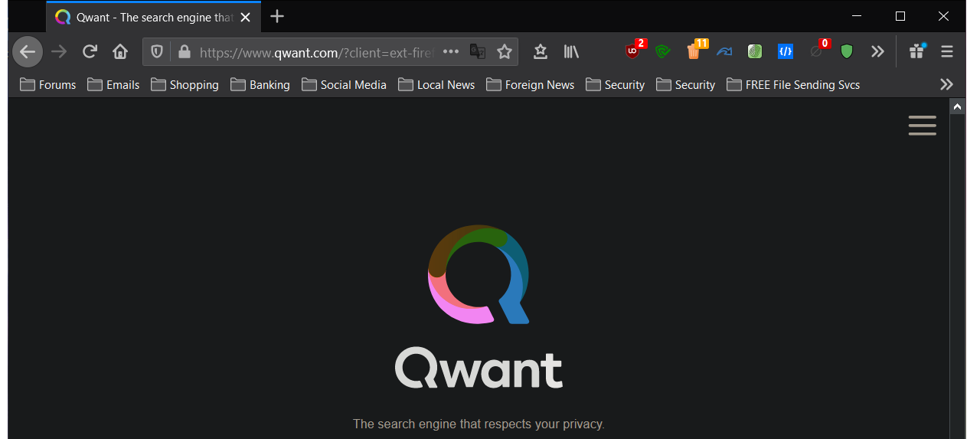Reload the current page
The height and width of the screenshot is (439, 980).
90,51
